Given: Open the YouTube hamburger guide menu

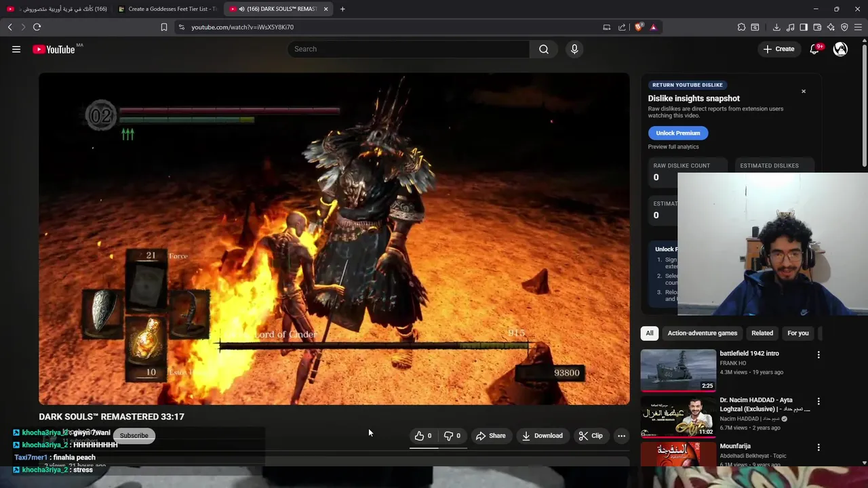Looking at the screenshot, I should coord(16,49).
